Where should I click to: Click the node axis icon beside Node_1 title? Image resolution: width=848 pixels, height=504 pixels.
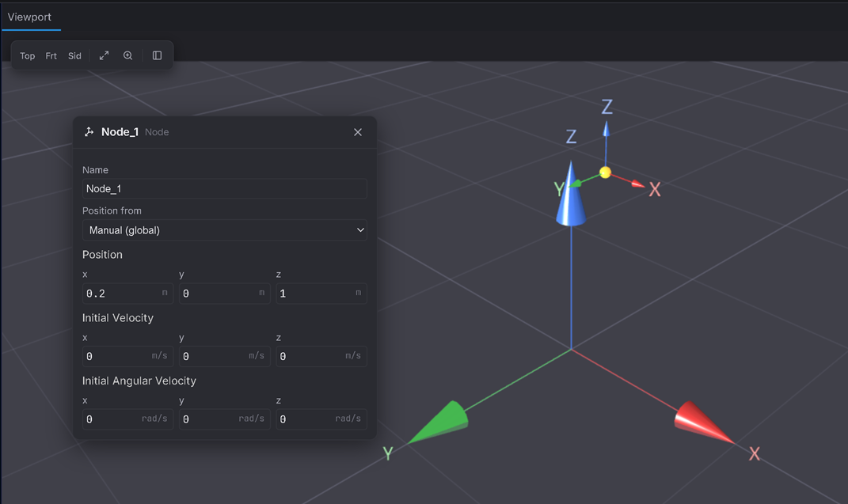(x=89, y=132)
